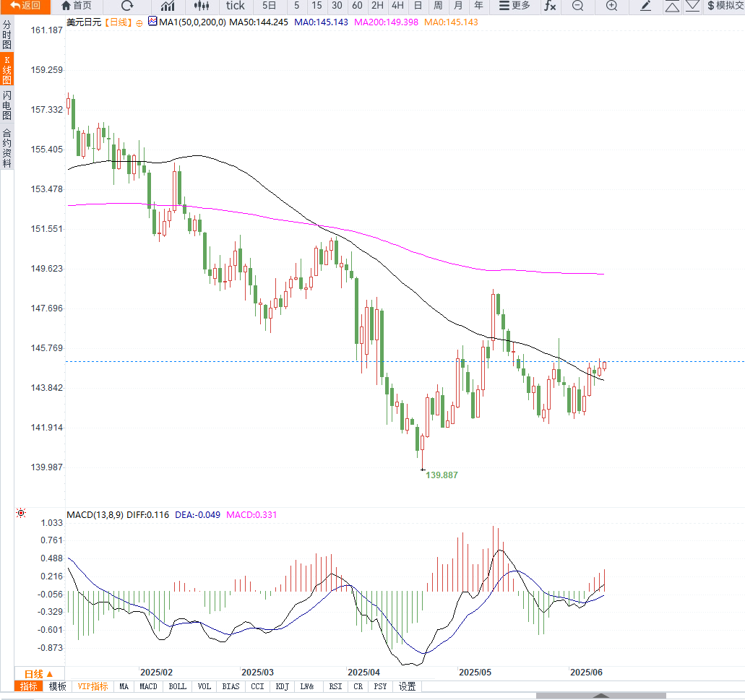Viewport: 745px width, 700px height.
Task: Click the upward triangle icon
Action: pos(672,6)
